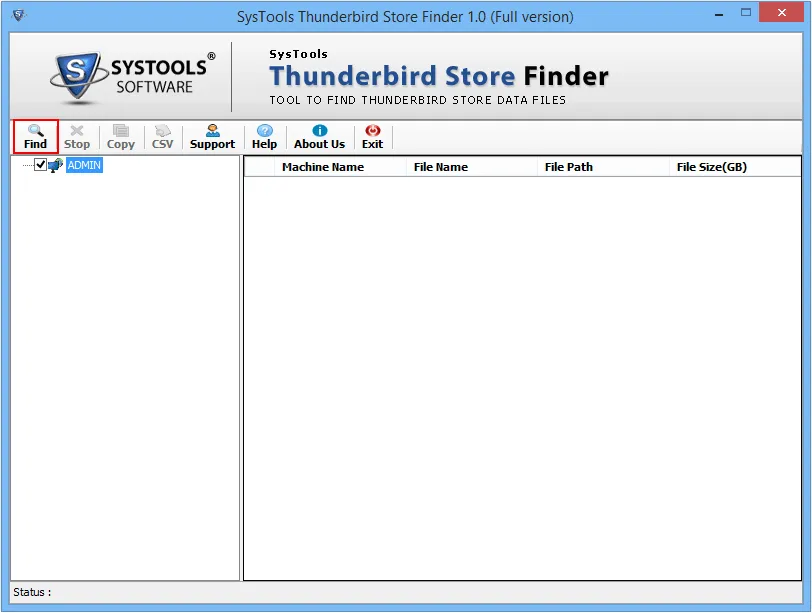Click the computer icon beside ADMIN

click(x=55, y=165)
